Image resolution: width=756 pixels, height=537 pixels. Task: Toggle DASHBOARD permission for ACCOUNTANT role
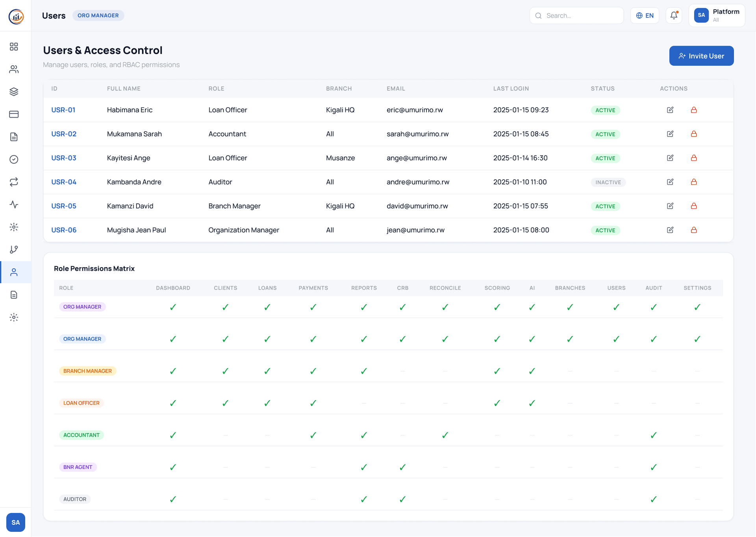(173, 435)
